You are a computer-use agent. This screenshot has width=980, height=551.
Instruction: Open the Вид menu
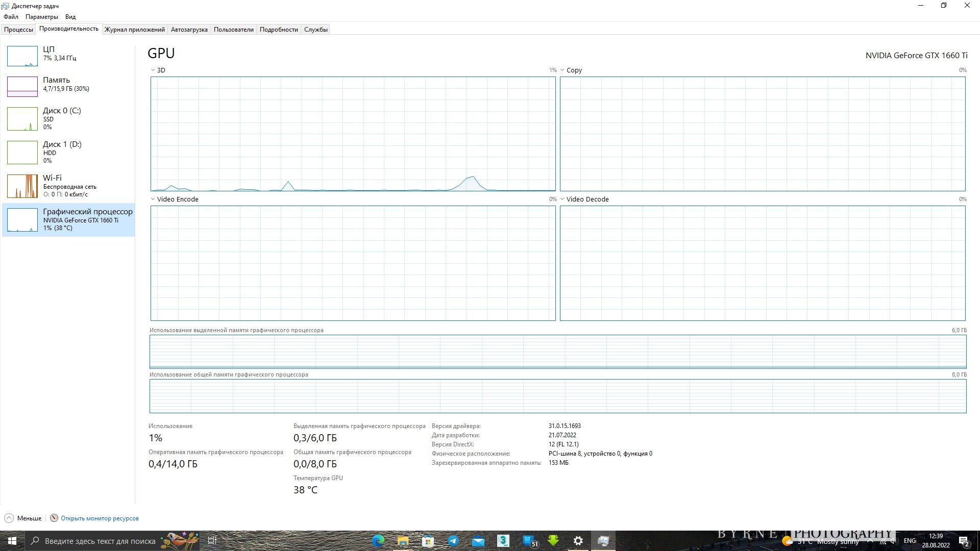point(70,17)
